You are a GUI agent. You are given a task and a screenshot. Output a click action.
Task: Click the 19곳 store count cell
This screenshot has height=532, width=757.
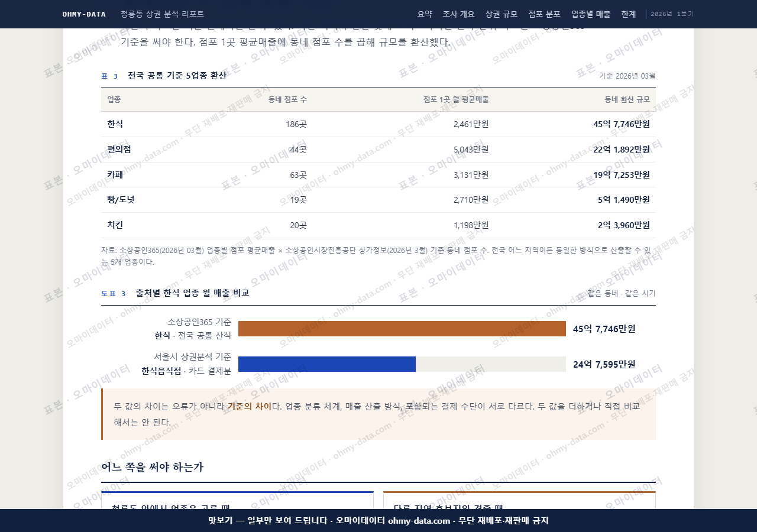298,200
